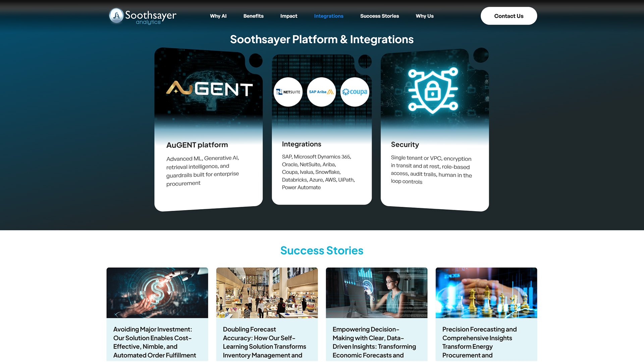644x362 pixels.
Task: Open the Empowering Decision-Making story title
Action: point(374,342)
